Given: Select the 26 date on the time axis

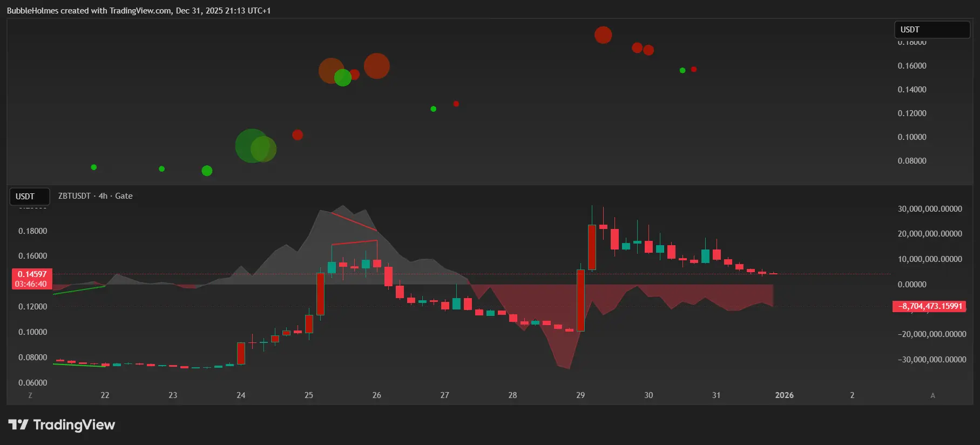Looking at the screenshot, I should [377, 395].
